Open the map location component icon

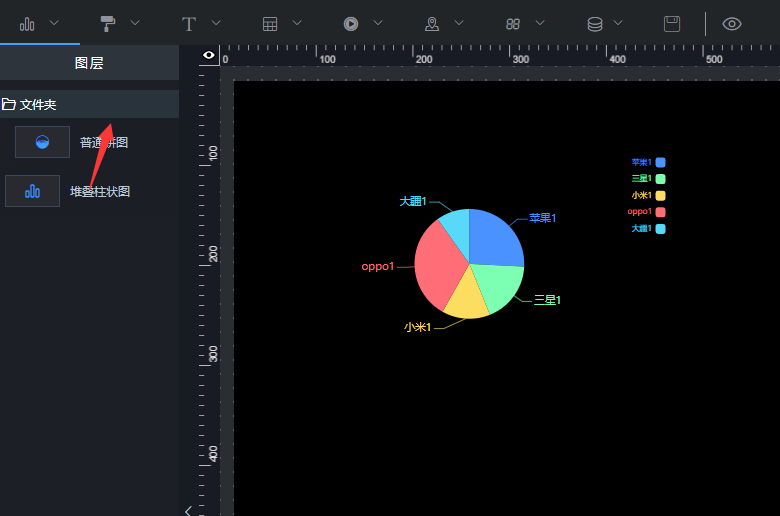click(432, 24)
